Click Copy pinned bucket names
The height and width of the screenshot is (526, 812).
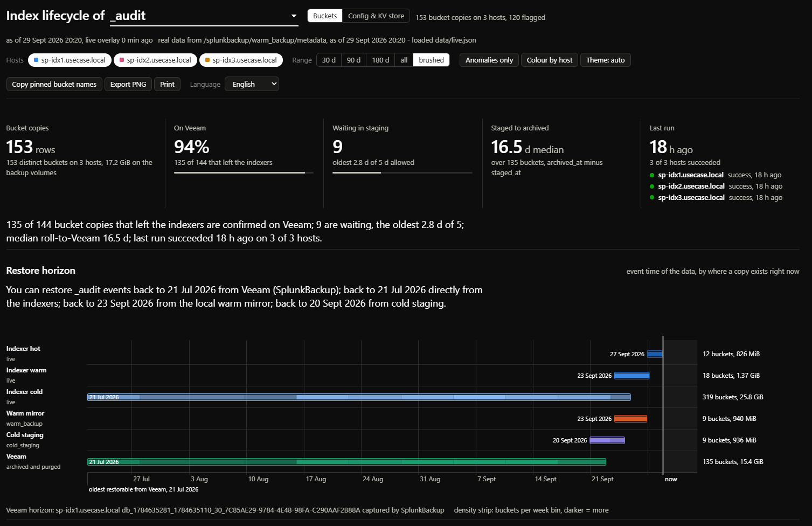54,84
